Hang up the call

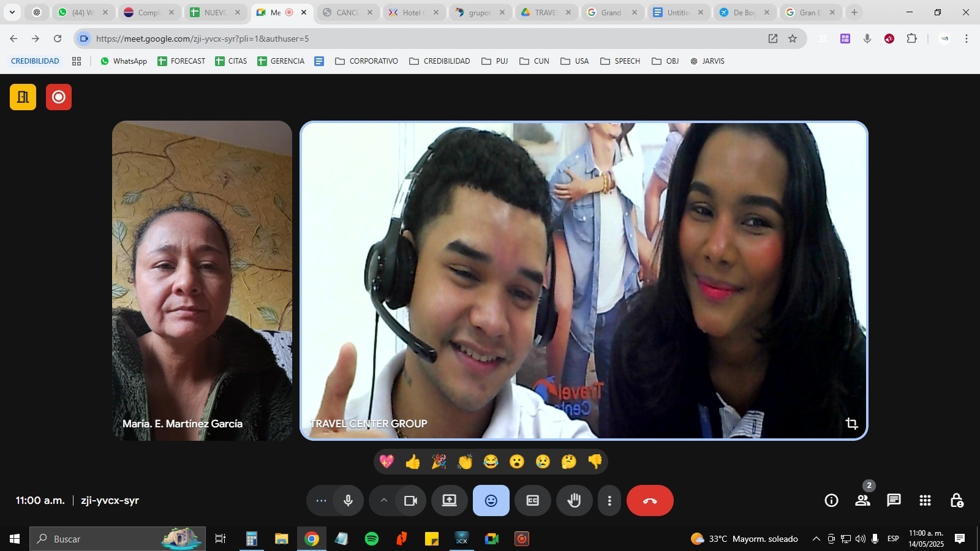pos(649,501)
